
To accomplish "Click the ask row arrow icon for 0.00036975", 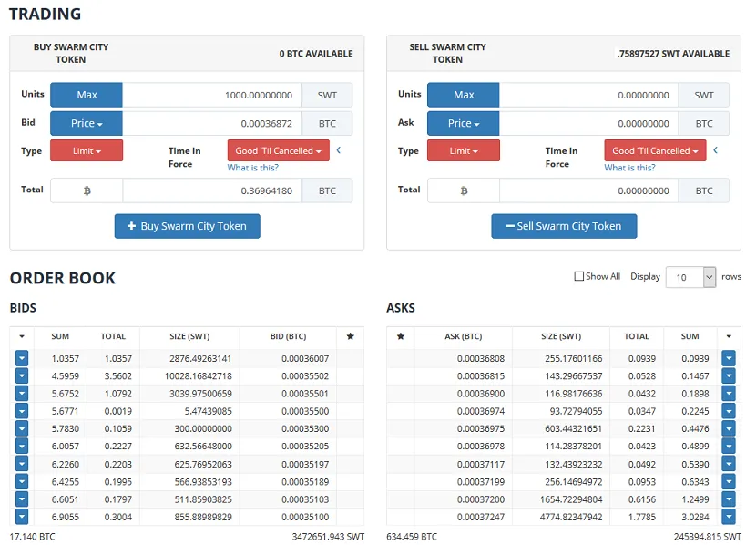I will click(x=729, y=428).
